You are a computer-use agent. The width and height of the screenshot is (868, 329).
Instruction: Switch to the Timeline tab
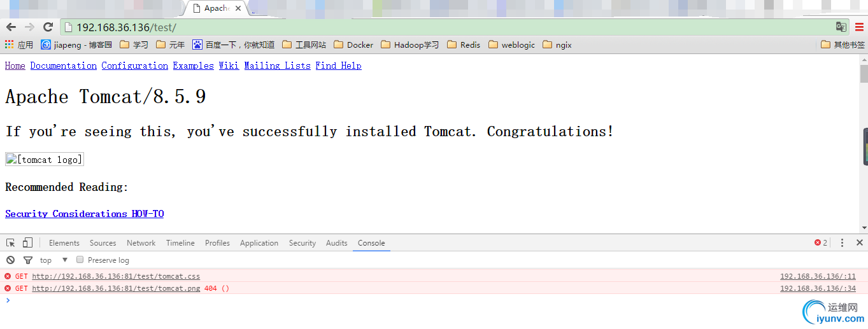[181, 243]
